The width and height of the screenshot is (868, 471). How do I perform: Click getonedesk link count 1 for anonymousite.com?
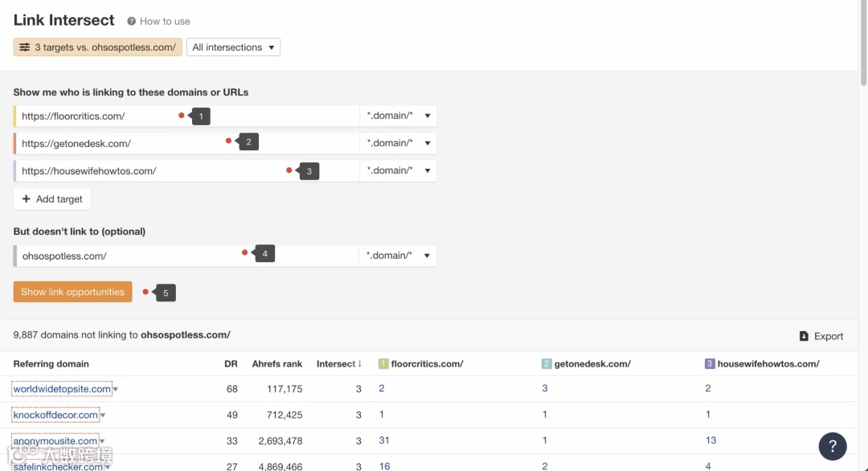545,440
